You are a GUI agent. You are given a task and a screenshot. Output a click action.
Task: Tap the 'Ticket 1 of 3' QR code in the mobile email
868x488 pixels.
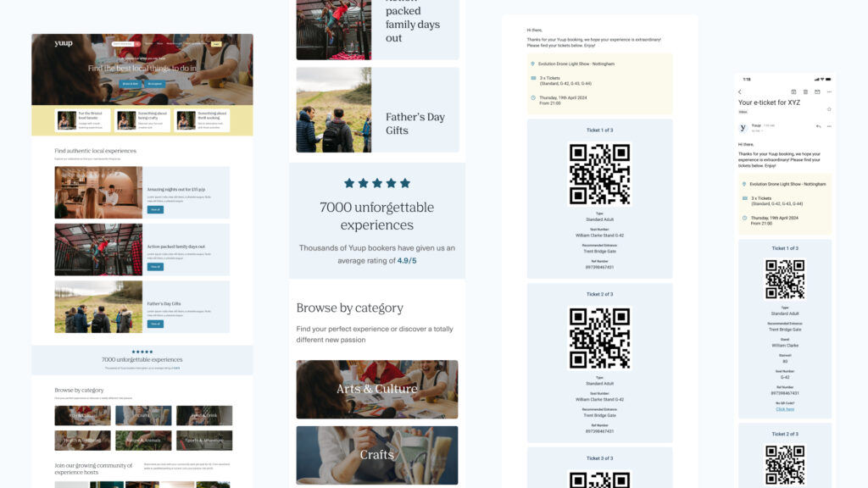[785, 280]
